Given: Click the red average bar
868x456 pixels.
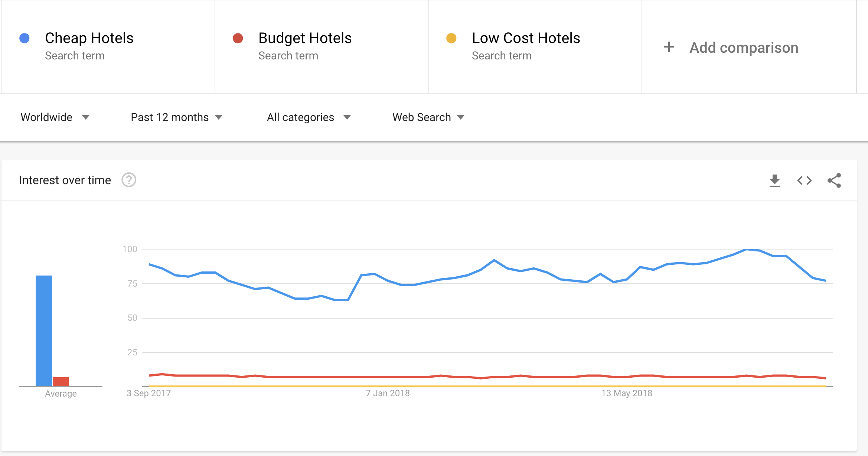Looking at the screenshot, I should (61, 382).
